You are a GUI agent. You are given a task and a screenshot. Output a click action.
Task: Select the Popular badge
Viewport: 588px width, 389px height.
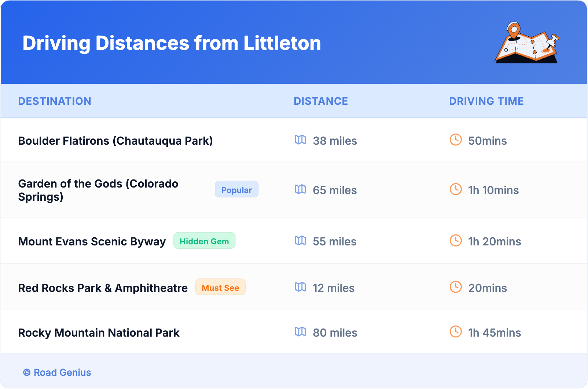(236, 189)
